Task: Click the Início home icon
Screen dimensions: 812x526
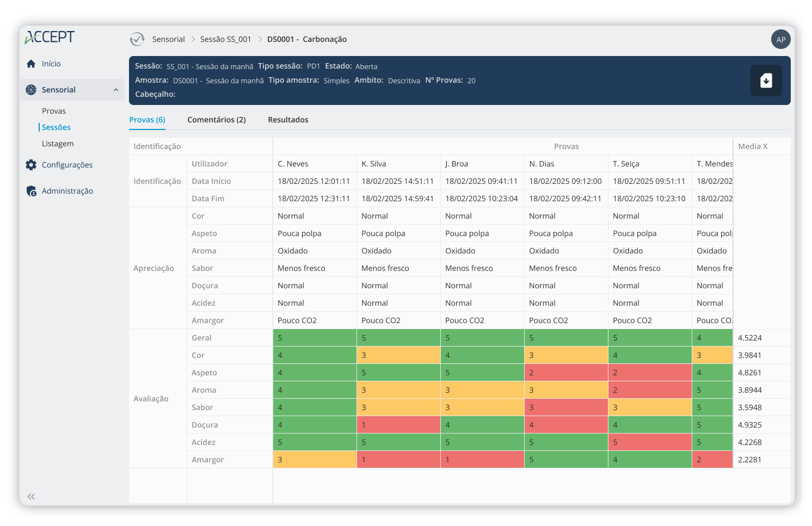Action: 31,64
